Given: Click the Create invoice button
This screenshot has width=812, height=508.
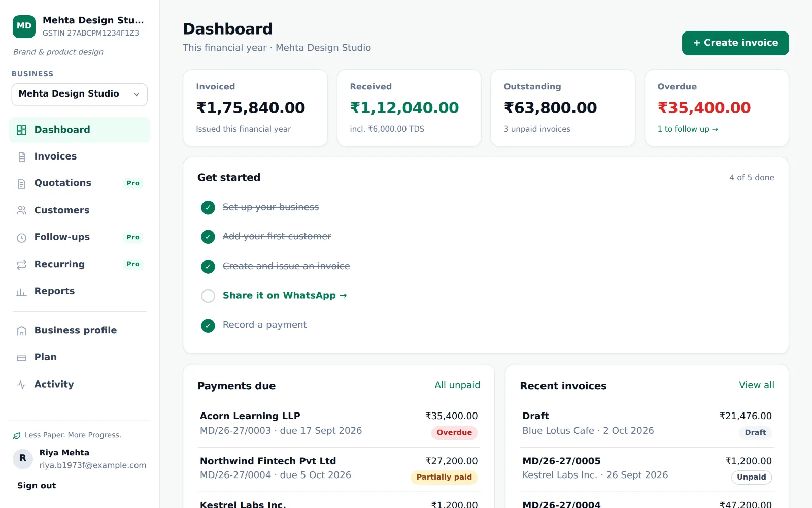Looking at the screenshot, I should pyautogui.click(x=735, y=43).
